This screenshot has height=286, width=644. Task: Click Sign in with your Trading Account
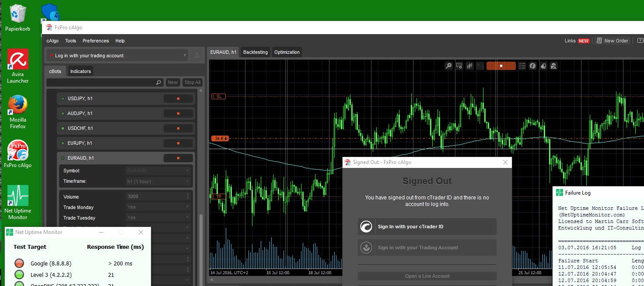427,248
